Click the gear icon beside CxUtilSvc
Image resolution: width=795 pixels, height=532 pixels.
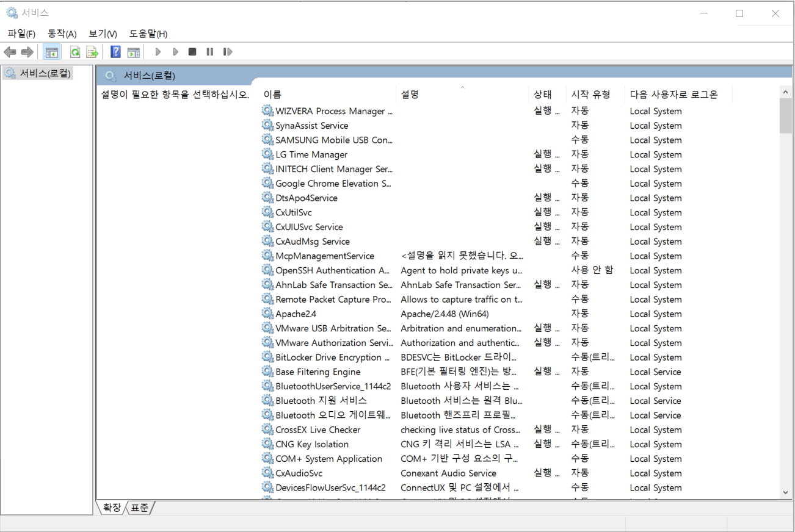pyautogui.click(x=267, y=212)
